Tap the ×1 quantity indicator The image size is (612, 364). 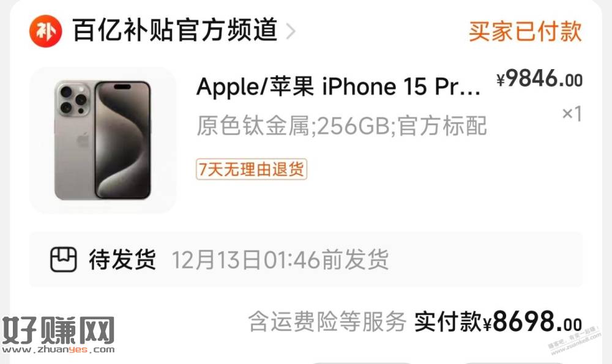(x=572, y=114)
